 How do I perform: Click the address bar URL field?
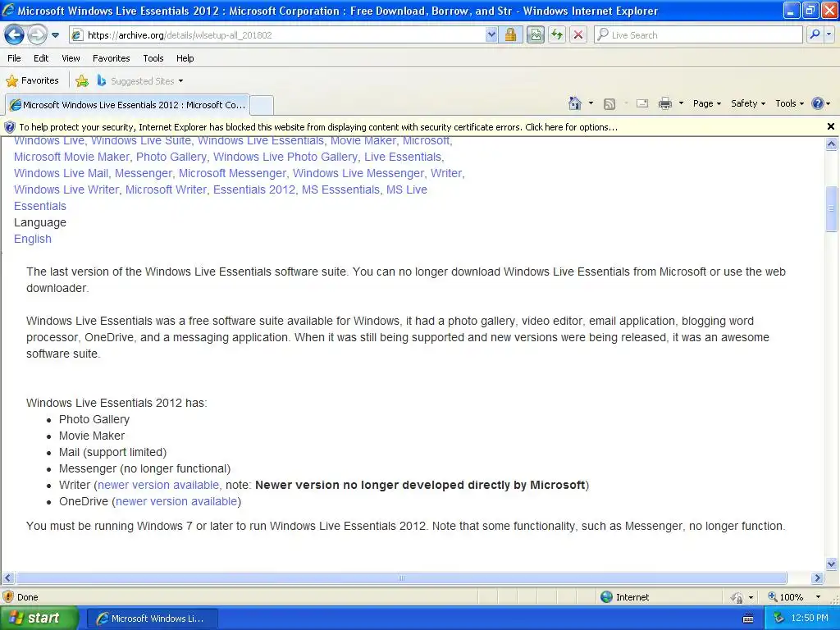277,35
